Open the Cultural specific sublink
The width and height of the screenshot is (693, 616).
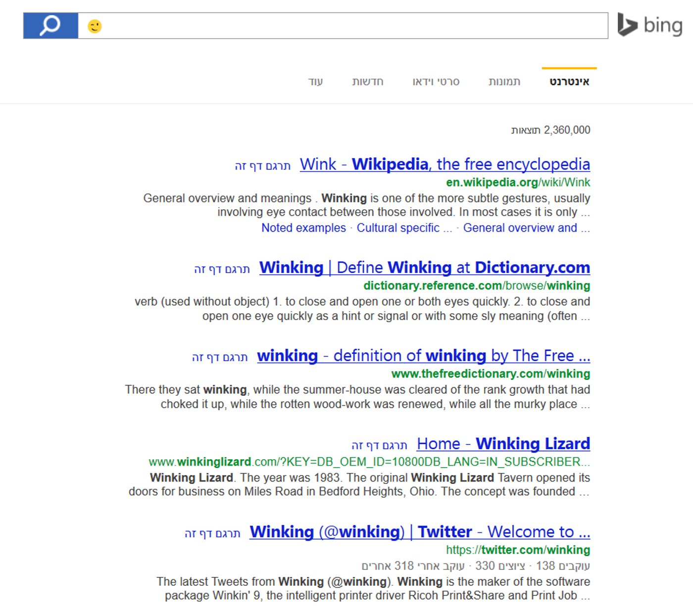coord(404,228)
